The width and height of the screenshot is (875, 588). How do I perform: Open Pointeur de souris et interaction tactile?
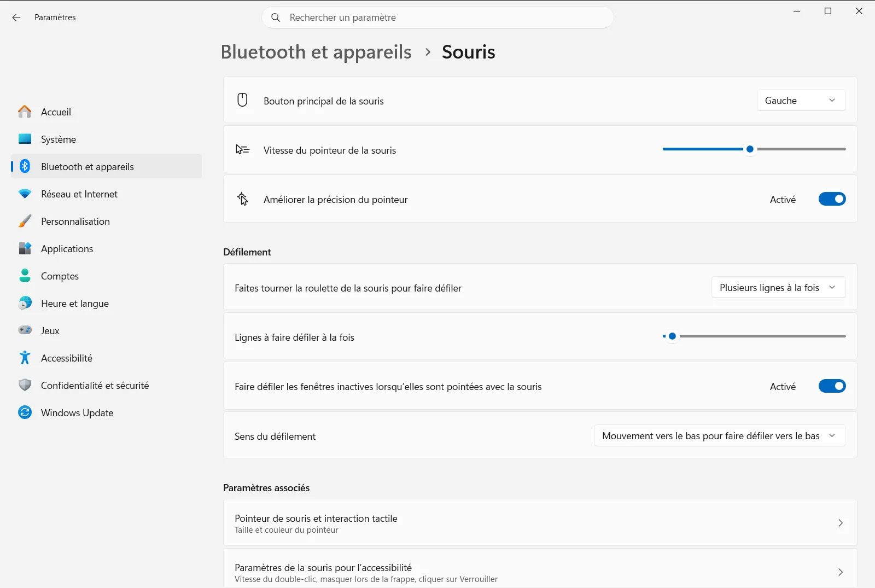pyautogui.click(x=540, y=522)
